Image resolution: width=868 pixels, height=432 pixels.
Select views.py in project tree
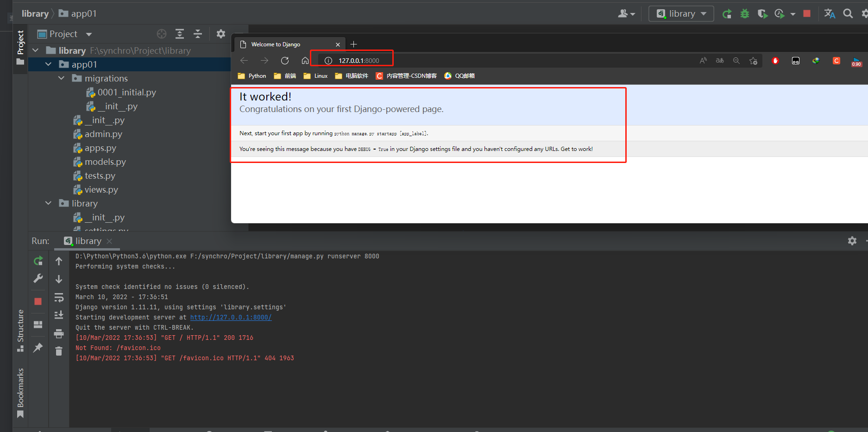point(101,189)
